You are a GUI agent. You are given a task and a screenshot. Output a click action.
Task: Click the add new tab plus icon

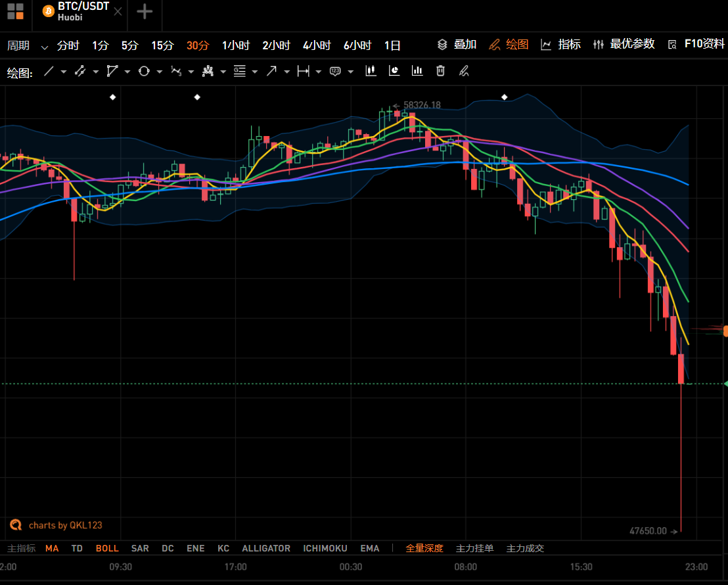coord(145,12)
